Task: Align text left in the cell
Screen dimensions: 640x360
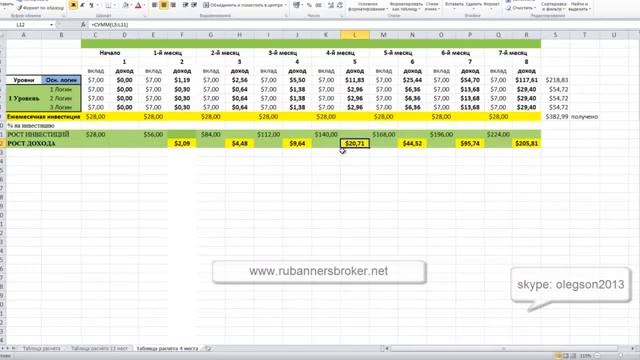Action: coord(155,5)
